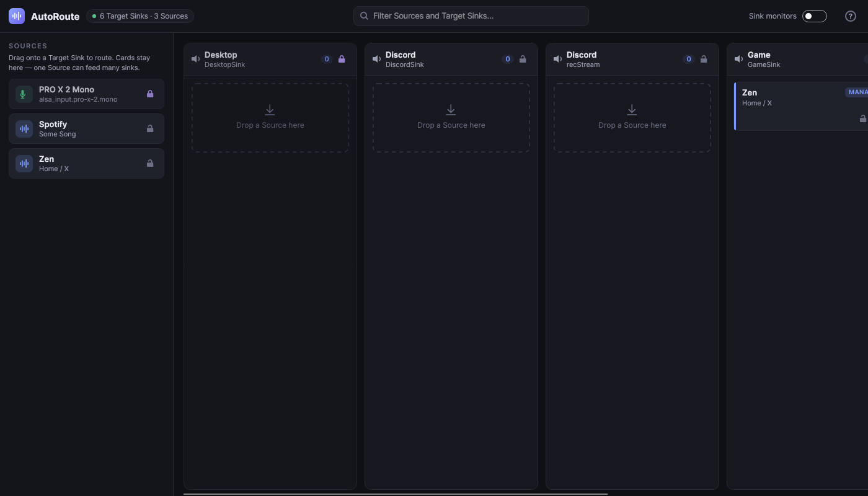This screenshot has height=496, width=868.
Task: Click the 'GameSink' subtitle text
Action: tap(764, 64)
